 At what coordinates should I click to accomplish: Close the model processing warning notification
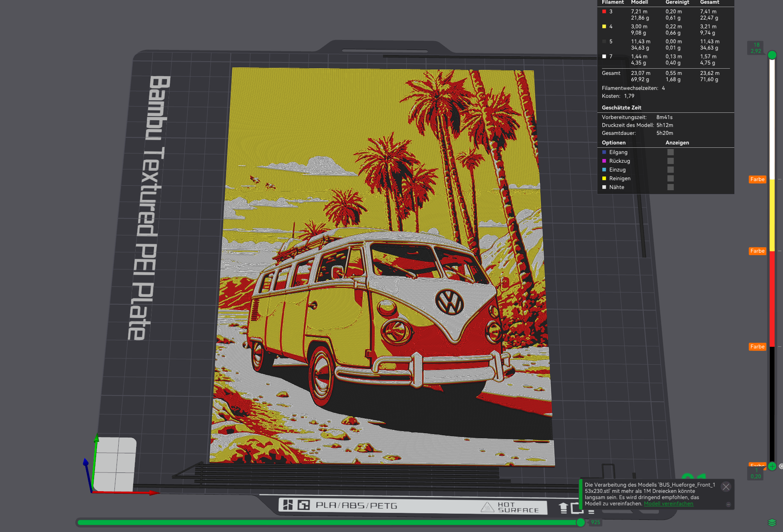click(x=726, y=487)
